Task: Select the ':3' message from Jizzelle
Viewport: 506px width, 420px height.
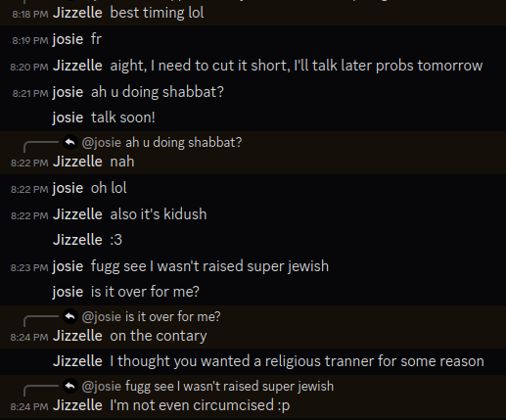Action: pyautogui.click(x=116, y=240)
